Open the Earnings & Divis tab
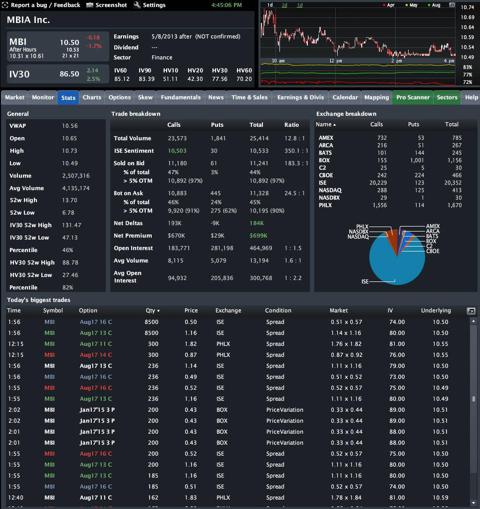480x509 pixels. click(300, 97)
